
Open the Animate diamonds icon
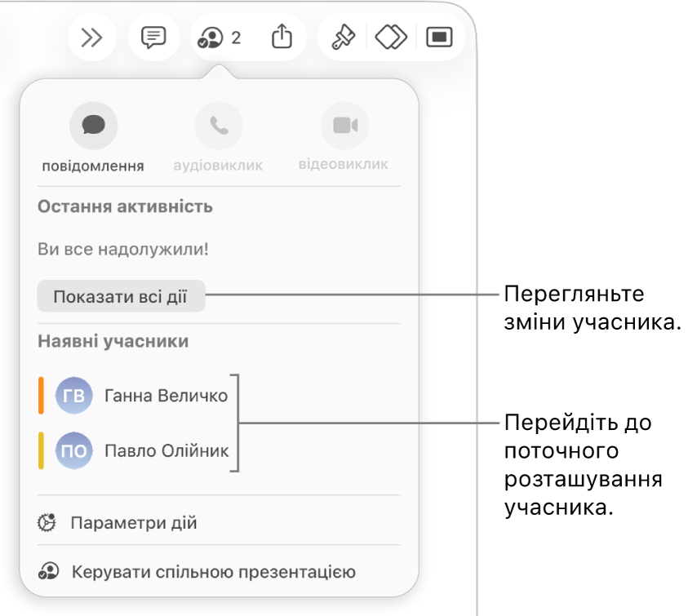point(391,38)
